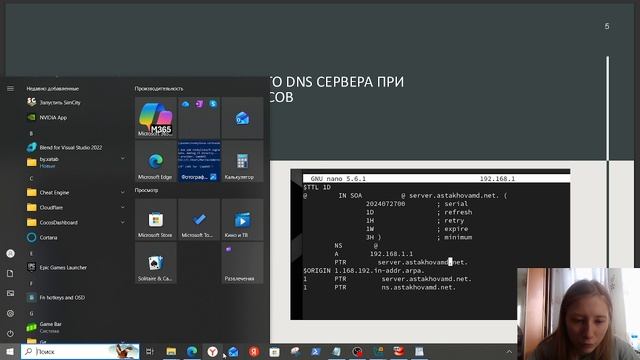Expand the Cheat Engine folder chevron

click(123, 192)
